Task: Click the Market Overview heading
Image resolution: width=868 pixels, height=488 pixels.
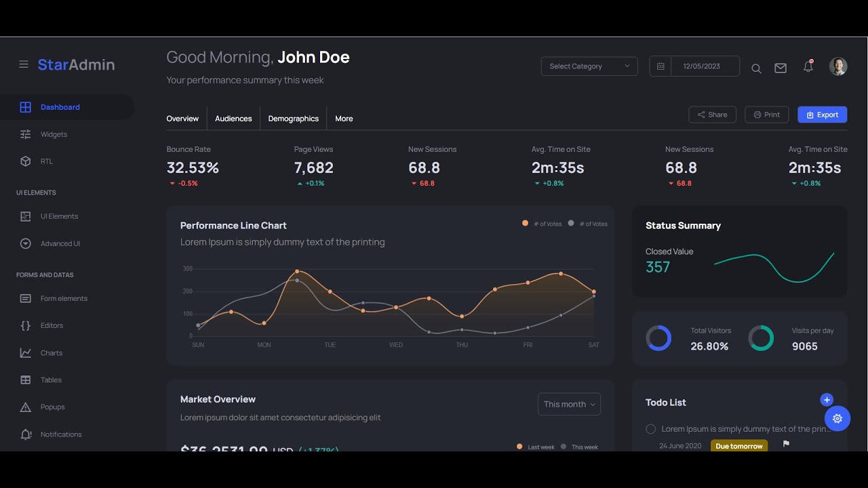Action: [218, 399]
